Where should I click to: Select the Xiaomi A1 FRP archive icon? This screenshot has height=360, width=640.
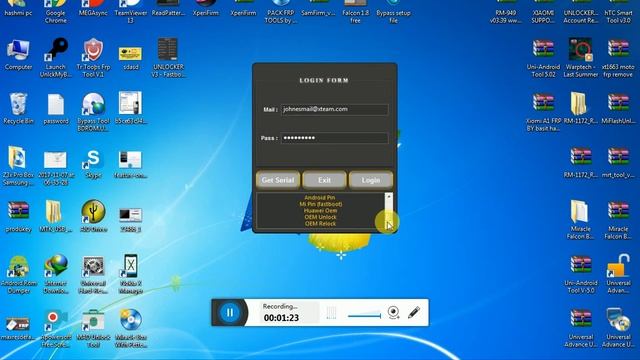tap(544, 112)
